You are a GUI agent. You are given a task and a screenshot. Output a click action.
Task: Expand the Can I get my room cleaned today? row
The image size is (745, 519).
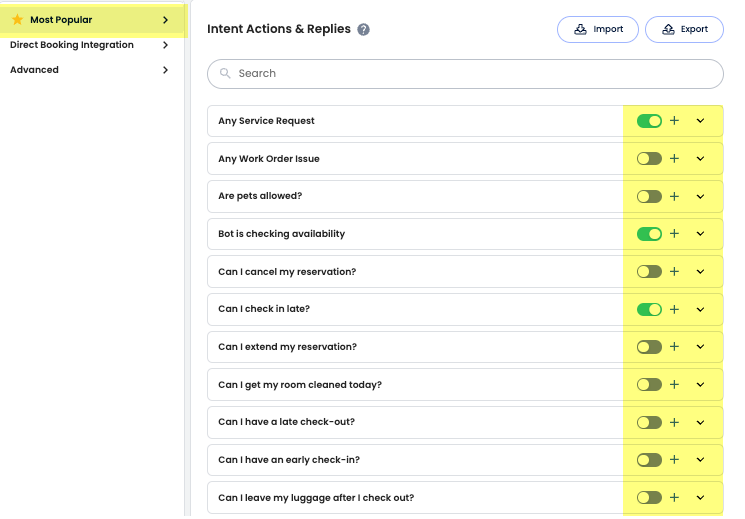(700, 385)
